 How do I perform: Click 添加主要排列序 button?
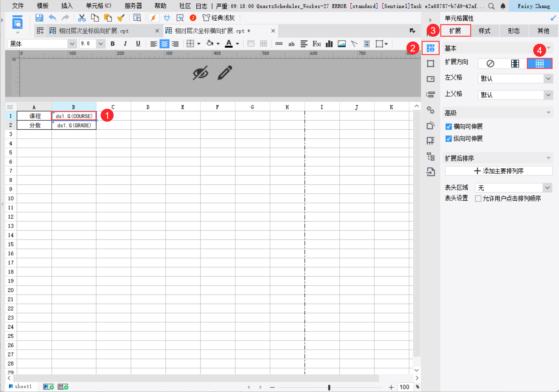(498, 171)
